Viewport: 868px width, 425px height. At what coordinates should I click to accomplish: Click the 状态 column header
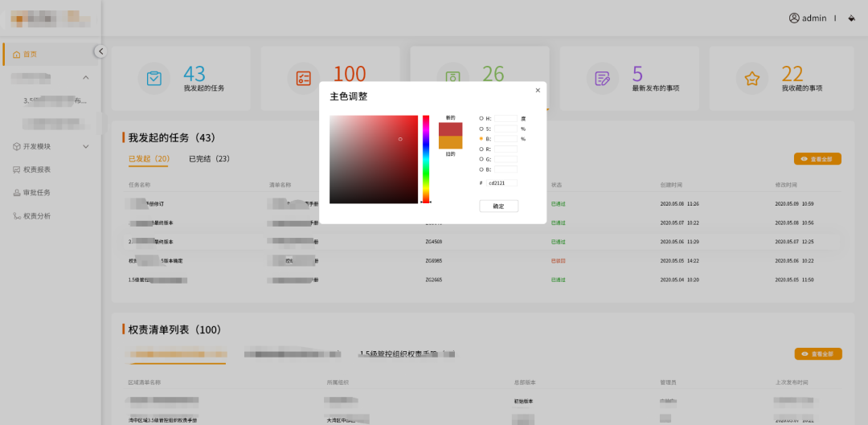coord(556,185)
